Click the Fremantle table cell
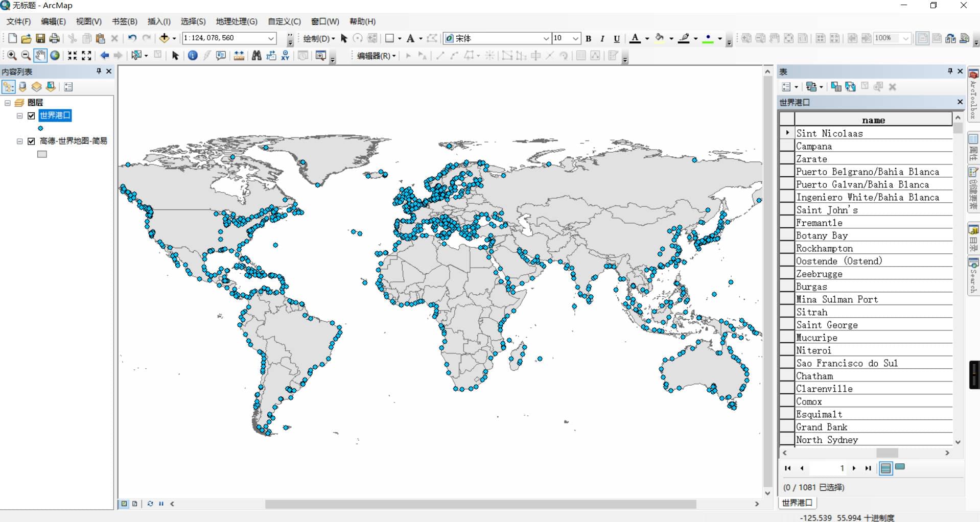 [x=873, y=223]
